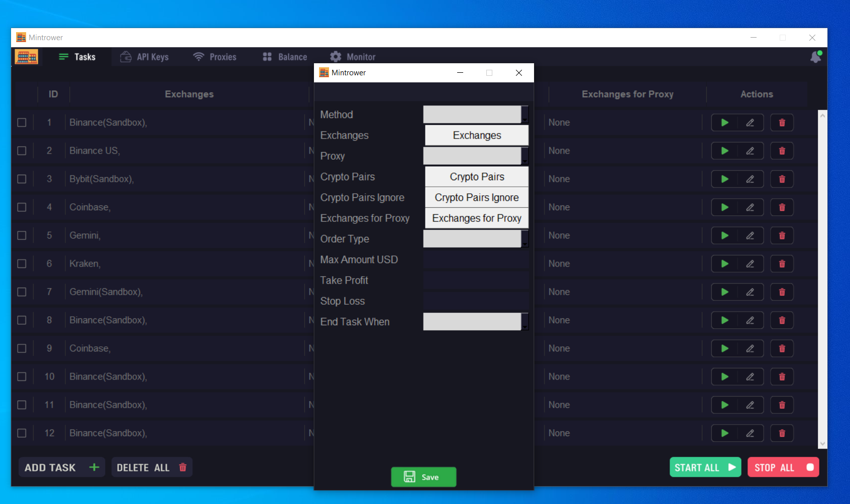Viewport: 850px width, 504px height.
Task: Check the box for task 2
Action: coord(22,151)
